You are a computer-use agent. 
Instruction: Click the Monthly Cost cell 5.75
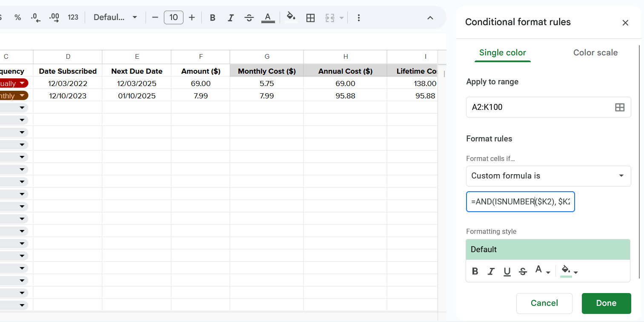267,83
